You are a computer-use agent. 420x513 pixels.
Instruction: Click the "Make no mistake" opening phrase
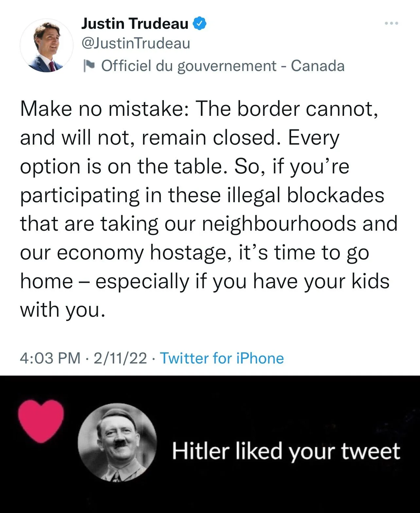point(101,109)
